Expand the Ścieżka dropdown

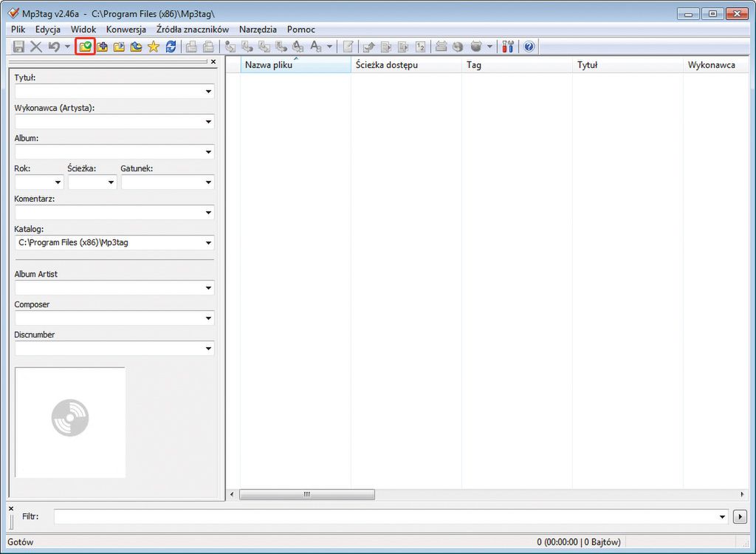[x=111, y=182]
